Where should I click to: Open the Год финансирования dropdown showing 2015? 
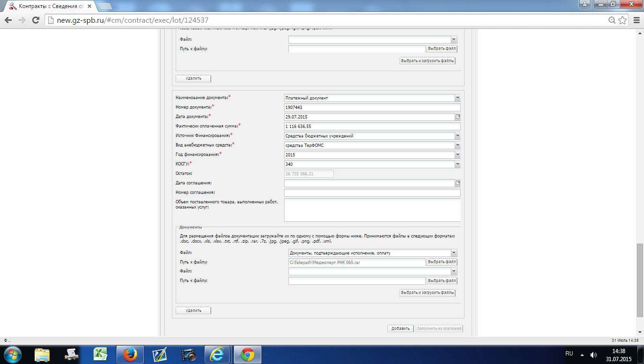tap(457, 155)
